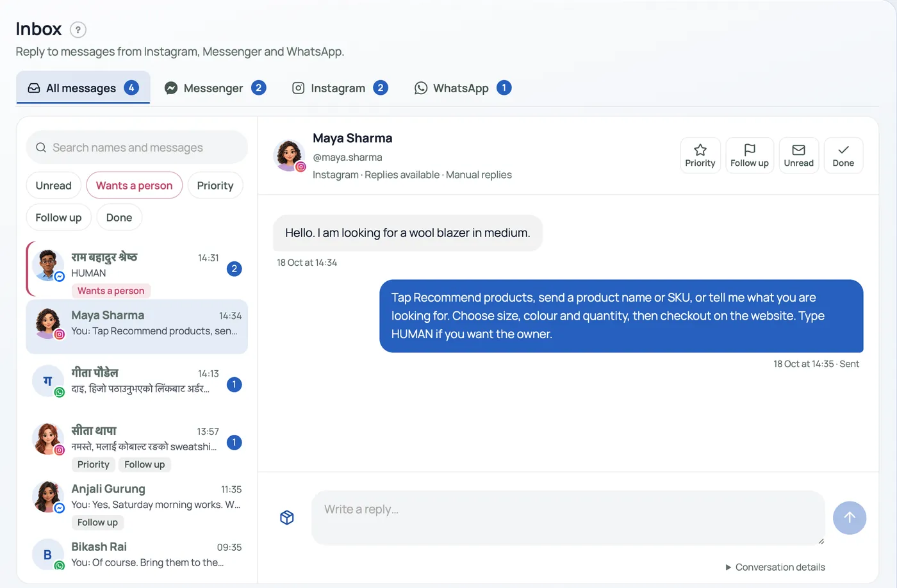897x588 pixels.
Task: Flag conversation with Follow up button
Action: click(x=750, y=156)
